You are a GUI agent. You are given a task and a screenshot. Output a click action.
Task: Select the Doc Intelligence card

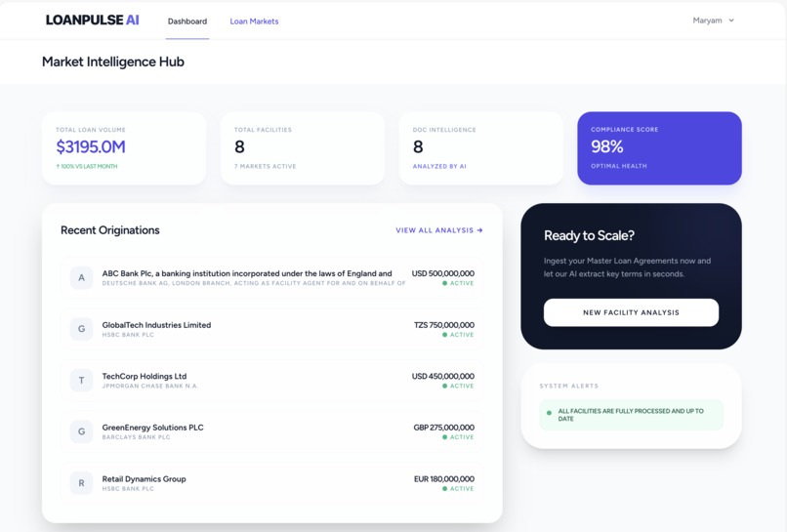[x=480, y=148]
